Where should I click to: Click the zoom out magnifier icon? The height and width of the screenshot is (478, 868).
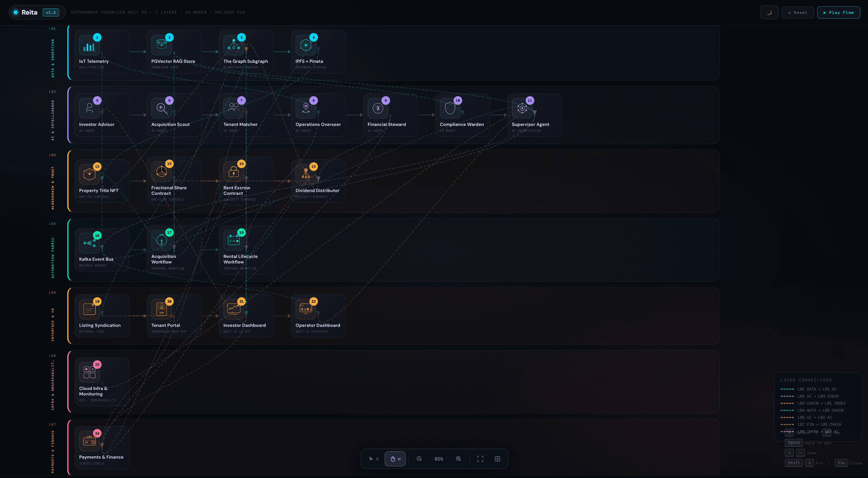(x=419, y=459)
